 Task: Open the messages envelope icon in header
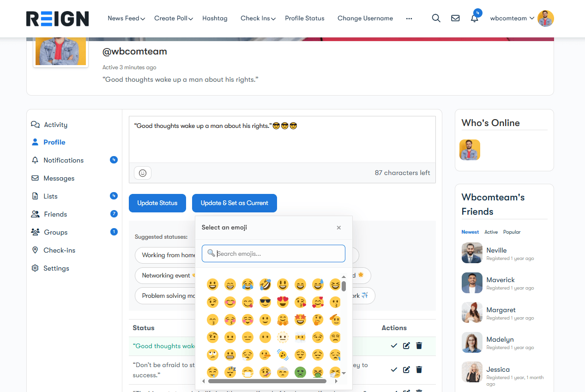[455, 18]
